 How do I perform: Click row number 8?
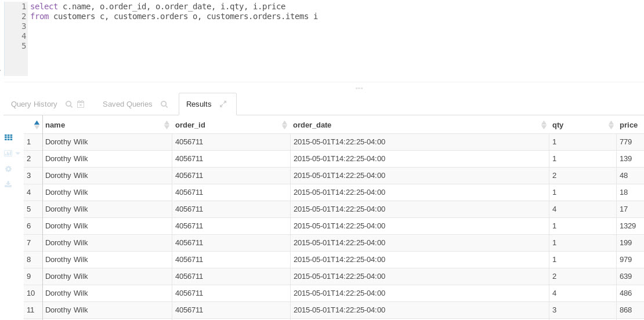pos(29,260)
